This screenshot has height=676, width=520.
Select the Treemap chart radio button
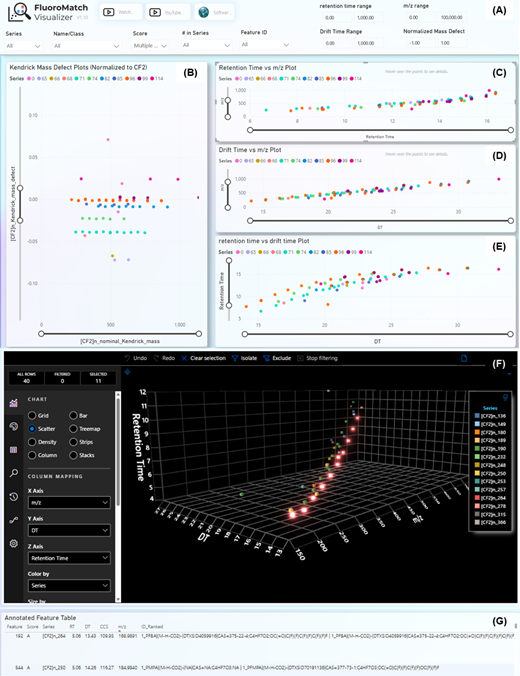coord(73,429)
